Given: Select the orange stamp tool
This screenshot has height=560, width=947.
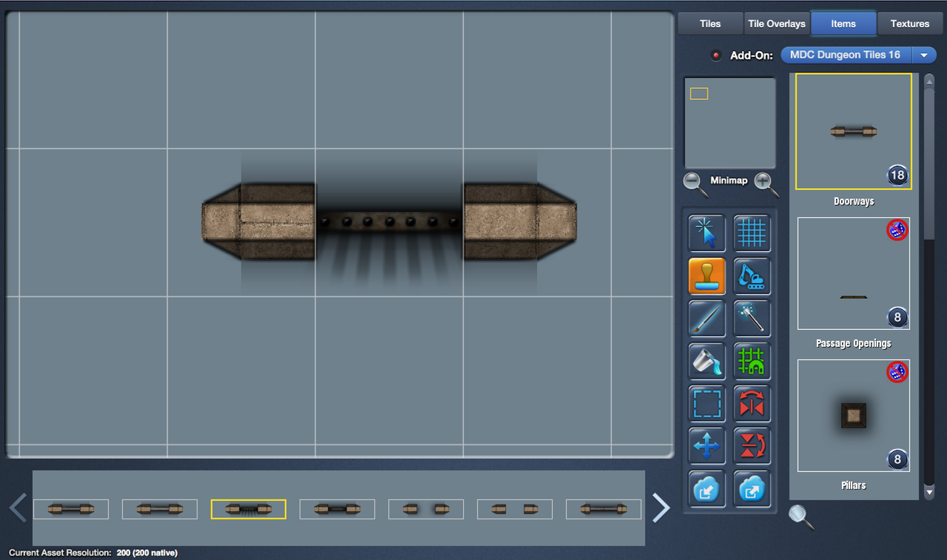Looking at the screenshot, I should coord(707,277).
